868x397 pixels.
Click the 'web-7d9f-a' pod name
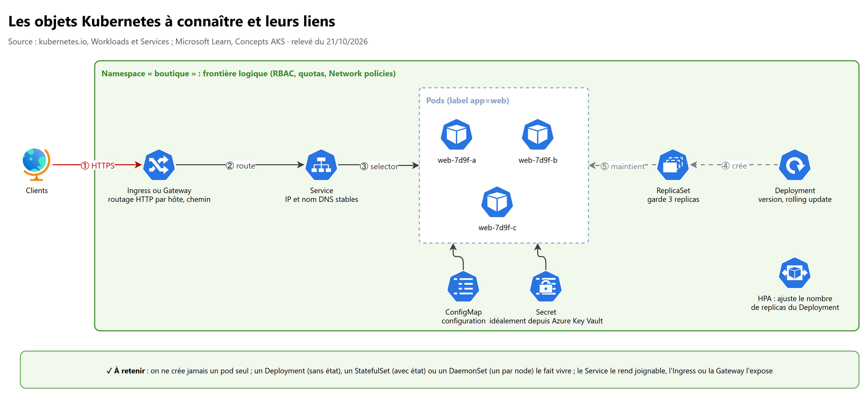[x=457, y=160]
